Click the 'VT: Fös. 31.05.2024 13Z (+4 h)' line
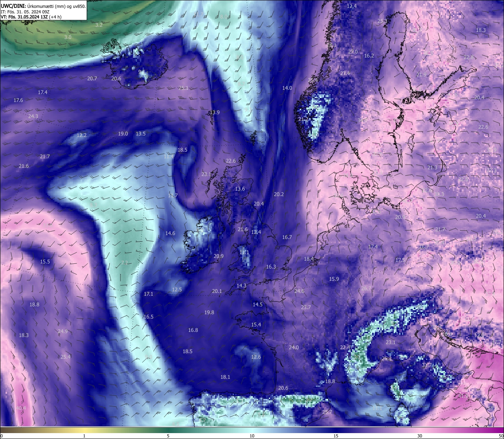 (31, 17)
